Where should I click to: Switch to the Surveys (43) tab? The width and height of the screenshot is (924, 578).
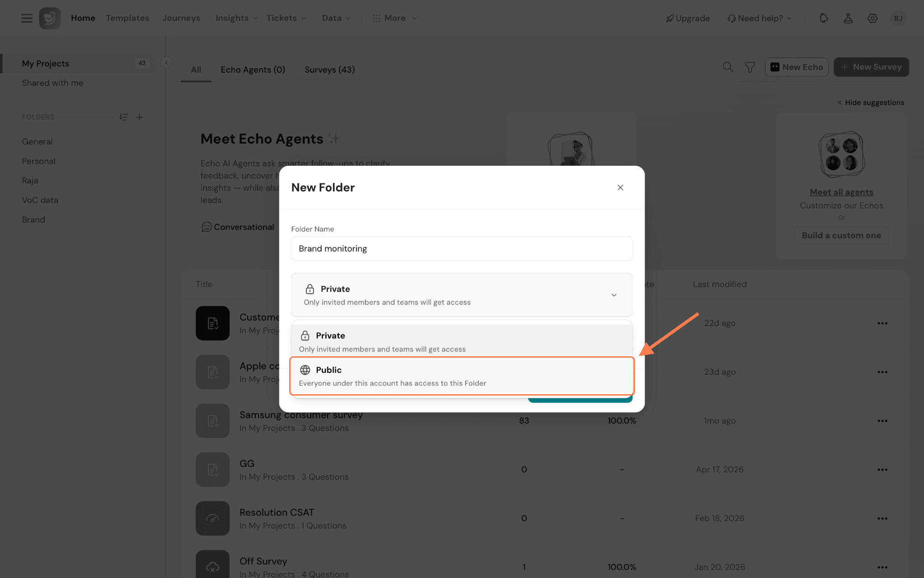click(329, 70)
